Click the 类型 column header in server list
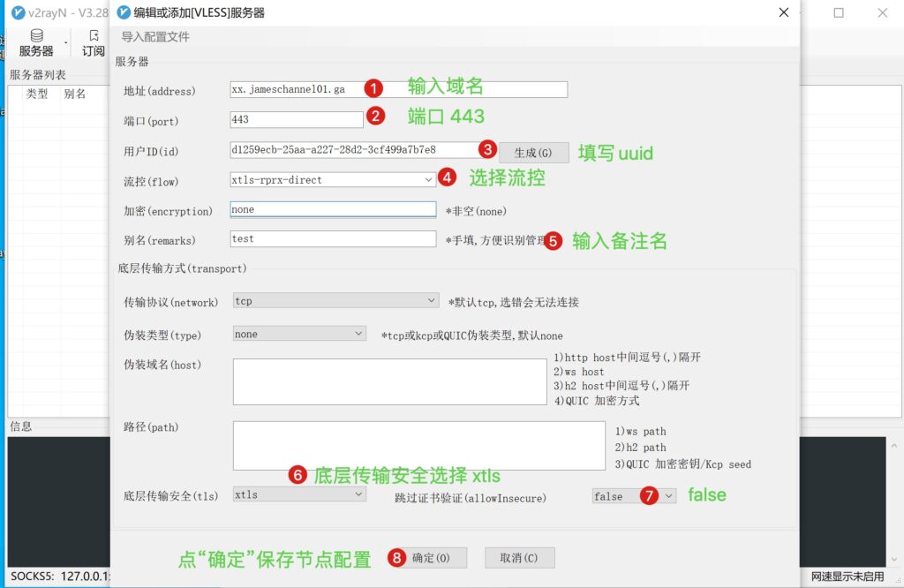The image size is (904, 588). tap(37, 94)
